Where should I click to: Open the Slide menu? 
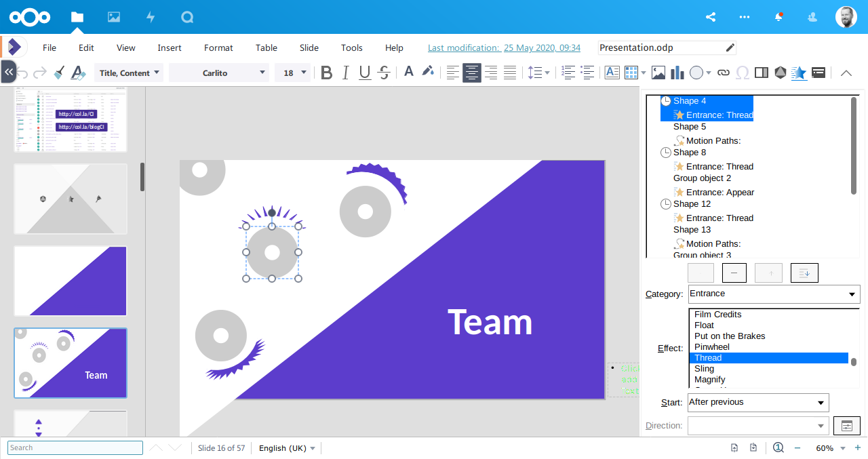[309, 47]
